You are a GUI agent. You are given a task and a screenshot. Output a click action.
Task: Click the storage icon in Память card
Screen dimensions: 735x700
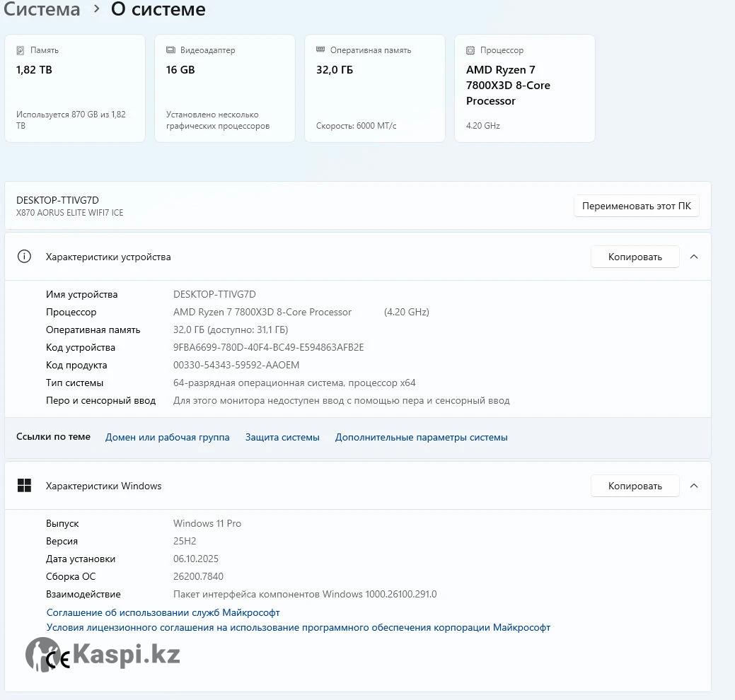coord(21,50)
